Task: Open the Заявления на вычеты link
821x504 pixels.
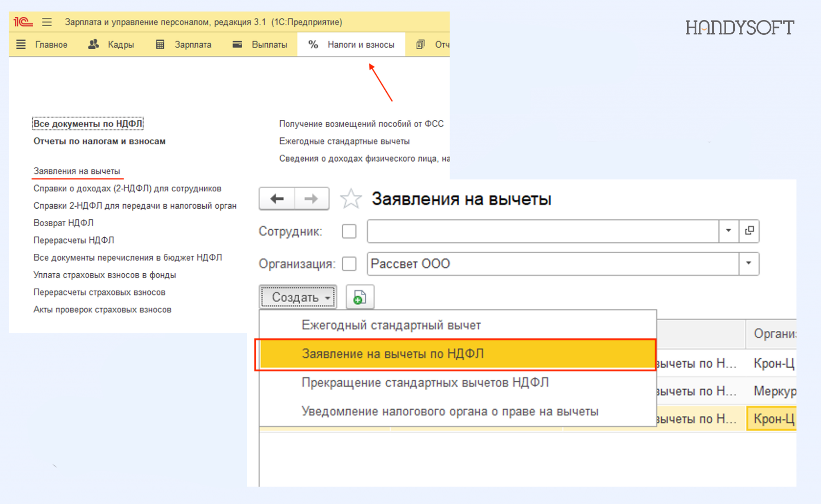Action: [77, 171]
